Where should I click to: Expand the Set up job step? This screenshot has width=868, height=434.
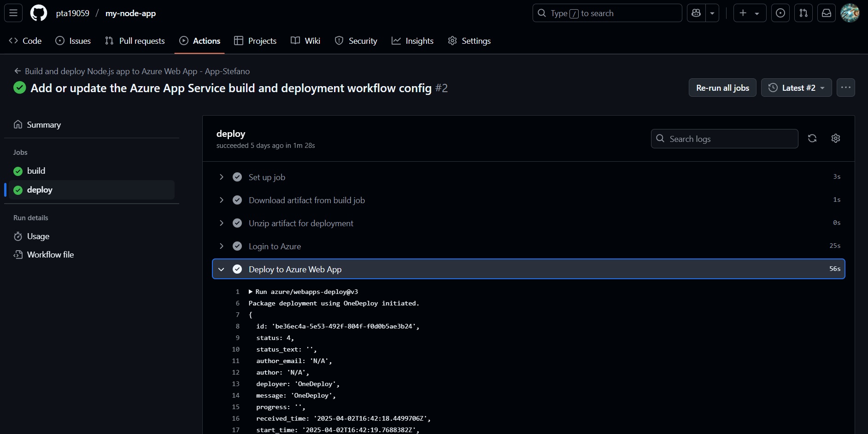528,177
